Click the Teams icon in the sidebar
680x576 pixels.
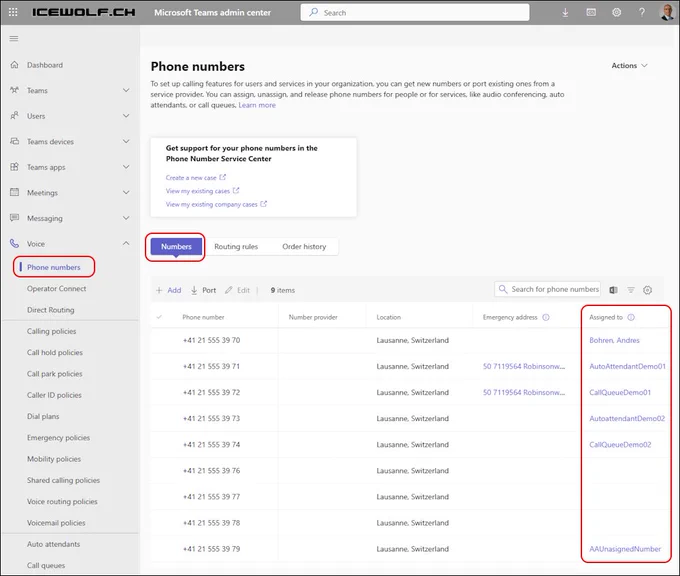14,90
